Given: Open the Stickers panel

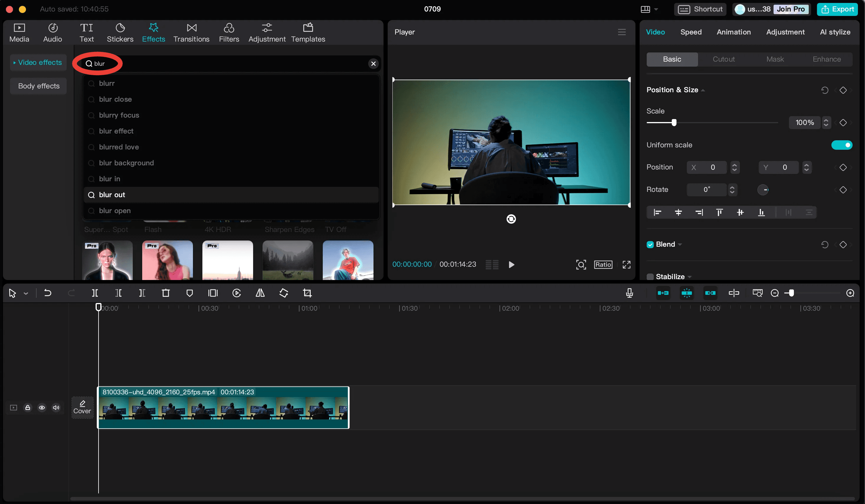Looking at the screenshot, I should (120, 33).
